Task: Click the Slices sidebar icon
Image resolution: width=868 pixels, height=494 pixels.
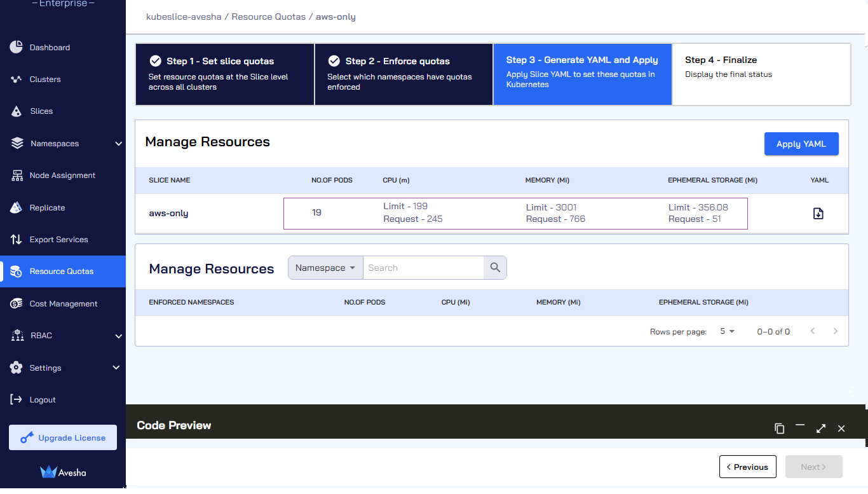Action: pyautogui.click(x=17, y=111)
